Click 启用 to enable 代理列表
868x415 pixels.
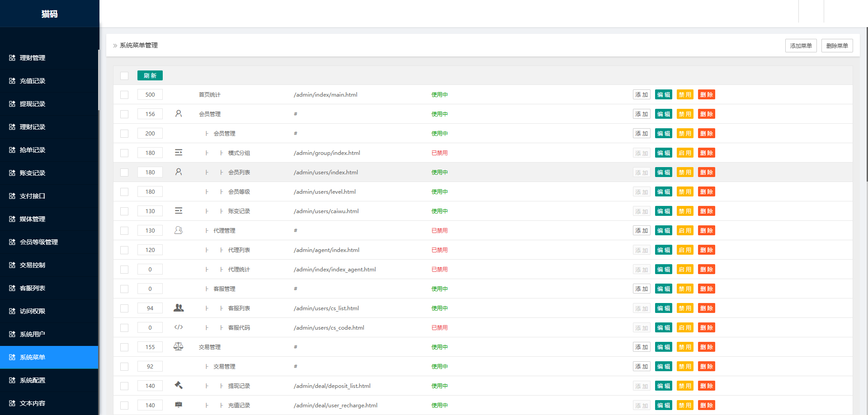click(685, 250)
